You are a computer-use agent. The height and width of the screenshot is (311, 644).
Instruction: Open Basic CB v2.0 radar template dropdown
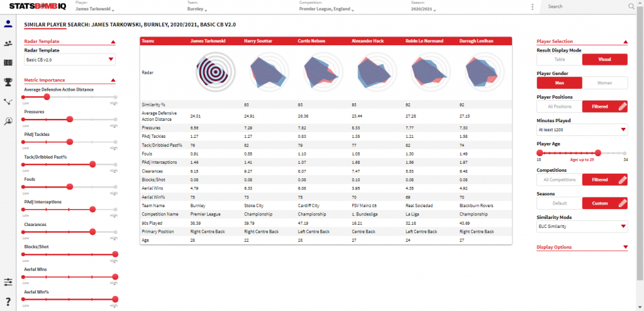tap(70, 60)
